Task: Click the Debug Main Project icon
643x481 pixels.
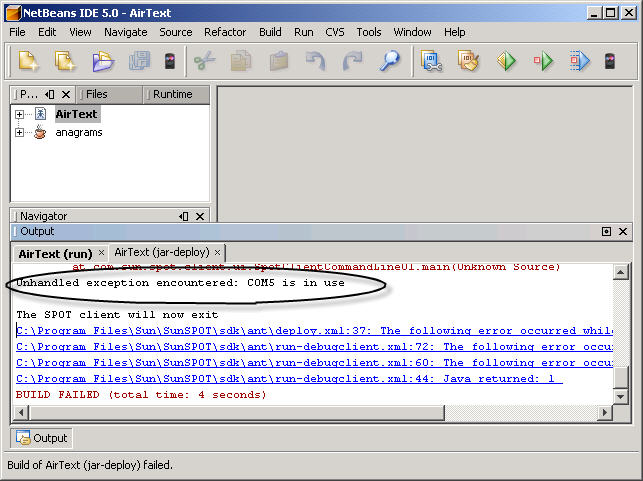Action: [543, 61]
